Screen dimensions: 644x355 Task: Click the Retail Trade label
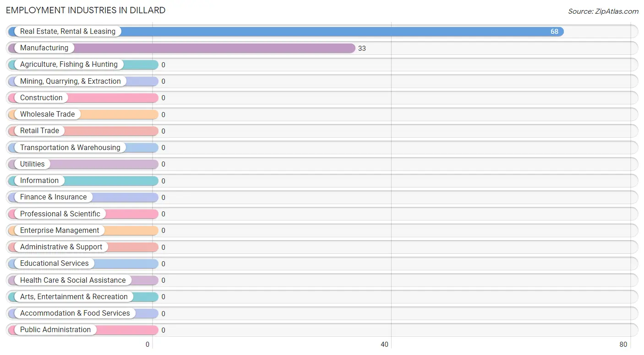click(x=39, y=131)
